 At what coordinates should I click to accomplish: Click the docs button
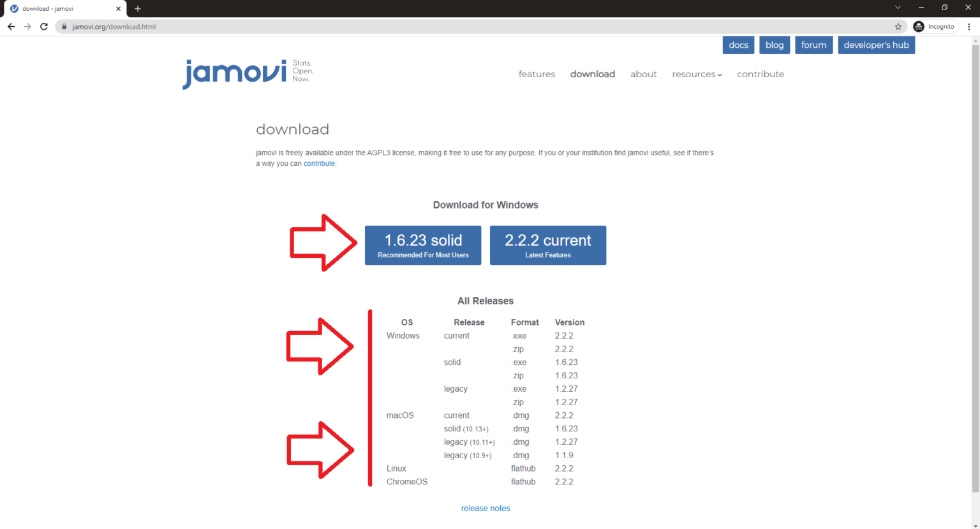tap(738, 45)
